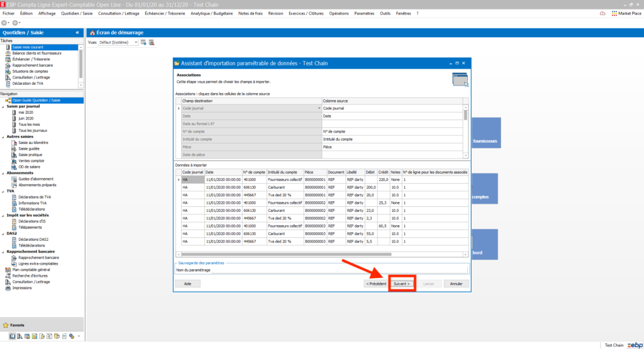Open the favorites bar overflow arrow

pos(79,336)
